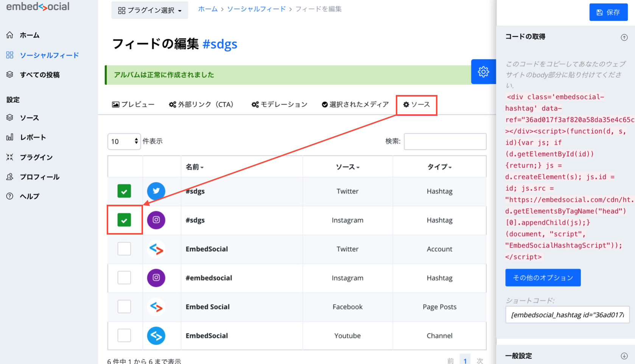Switch to the プレビュー tab

click(x=133, y=104)
